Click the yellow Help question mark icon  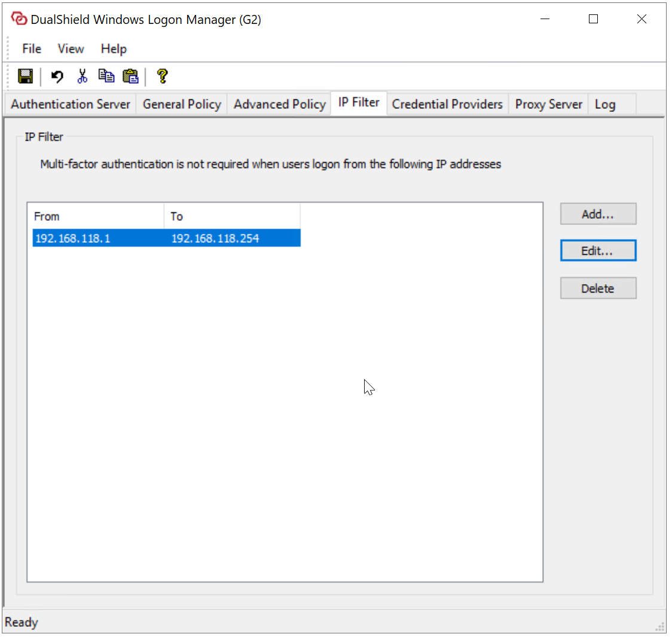click(163, 77)
